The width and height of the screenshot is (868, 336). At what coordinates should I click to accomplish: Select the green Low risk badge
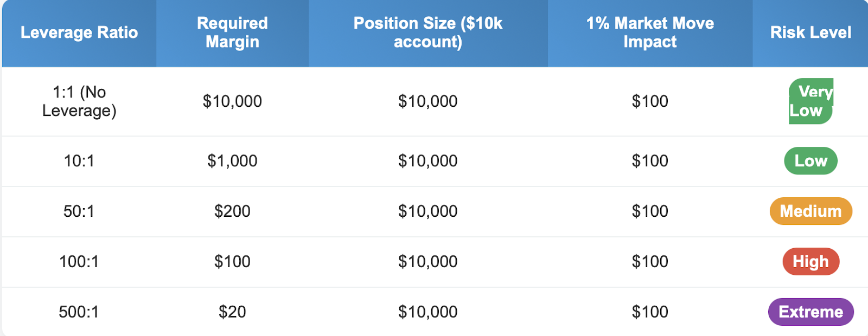pyautogui.click(x=810, y=161)
